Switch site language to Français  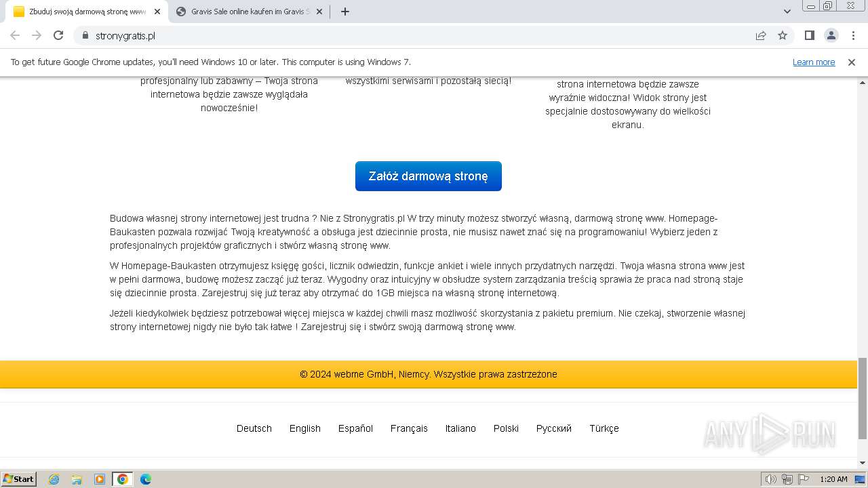409,428
